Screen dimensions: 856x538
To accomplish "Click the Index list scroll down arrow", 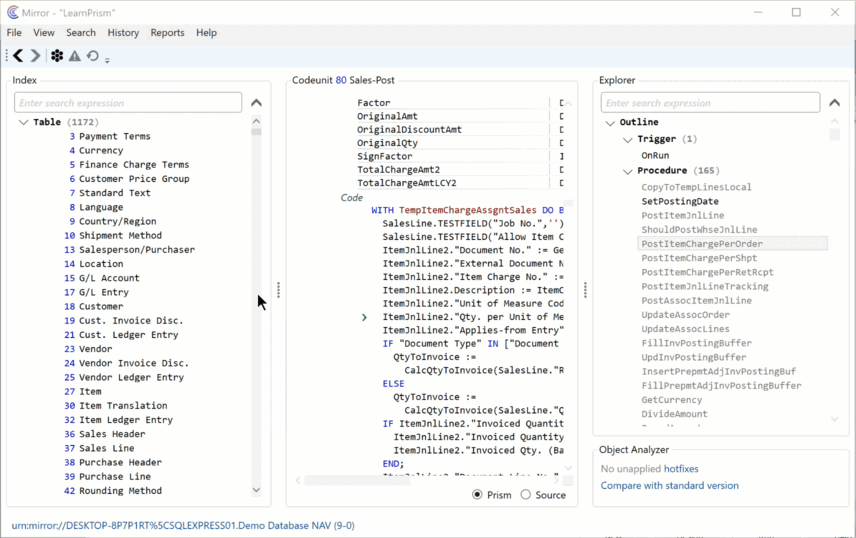I will (256, 490).
